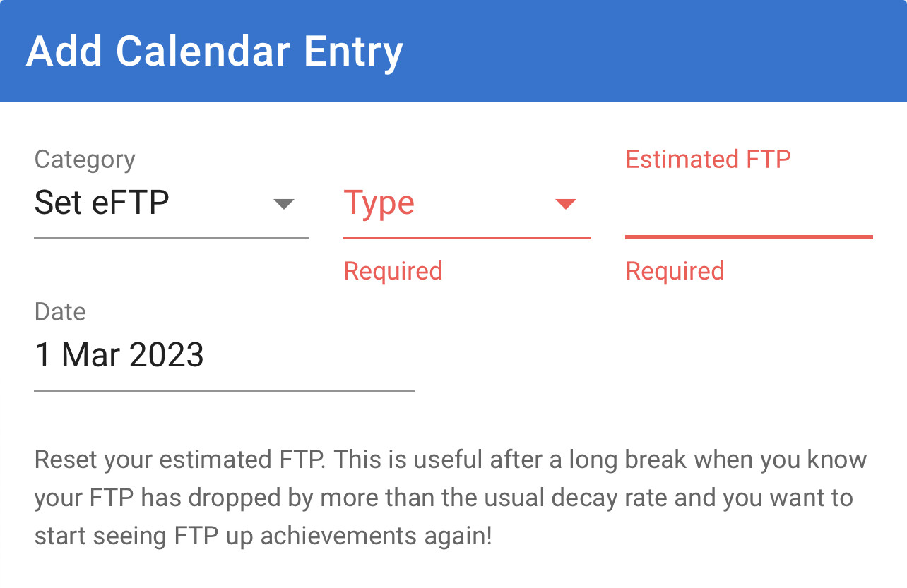This screenshot has height=588, width=907.
Task: Click the 'Date' field label
Action: [x=60, y=312]
